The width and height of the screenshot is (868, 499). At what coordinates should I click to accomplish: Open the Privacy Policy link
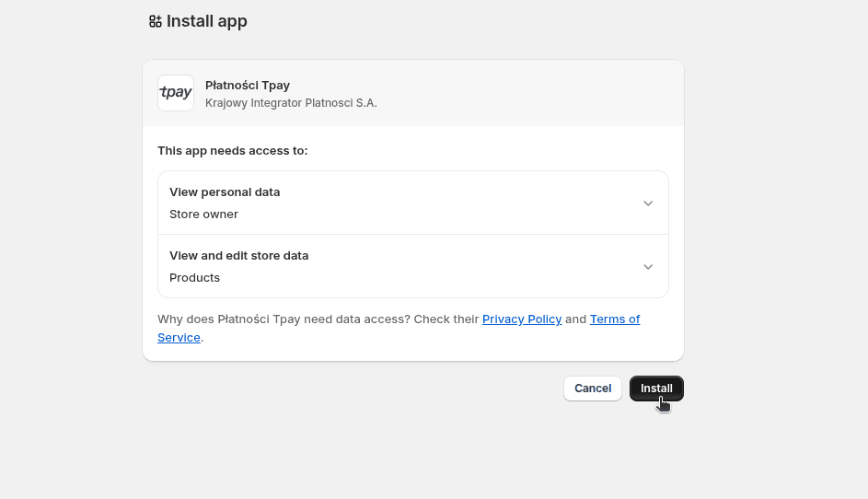(x=522, y=319)
